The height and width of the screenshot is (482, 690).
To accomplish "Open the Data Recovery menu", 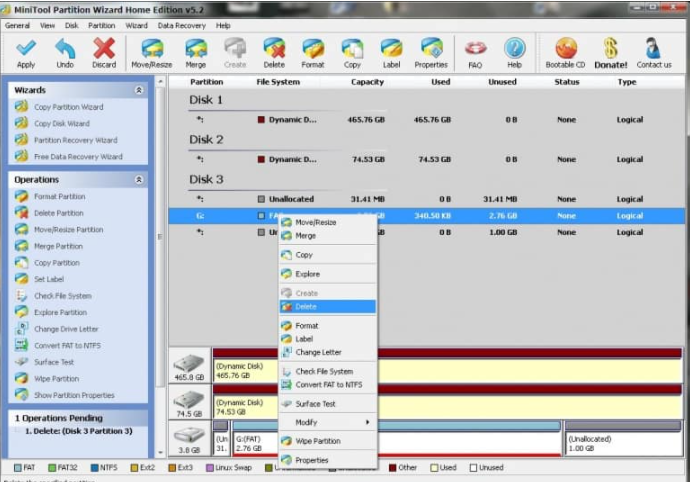I will pyautogui.click(x=180, y=25).
